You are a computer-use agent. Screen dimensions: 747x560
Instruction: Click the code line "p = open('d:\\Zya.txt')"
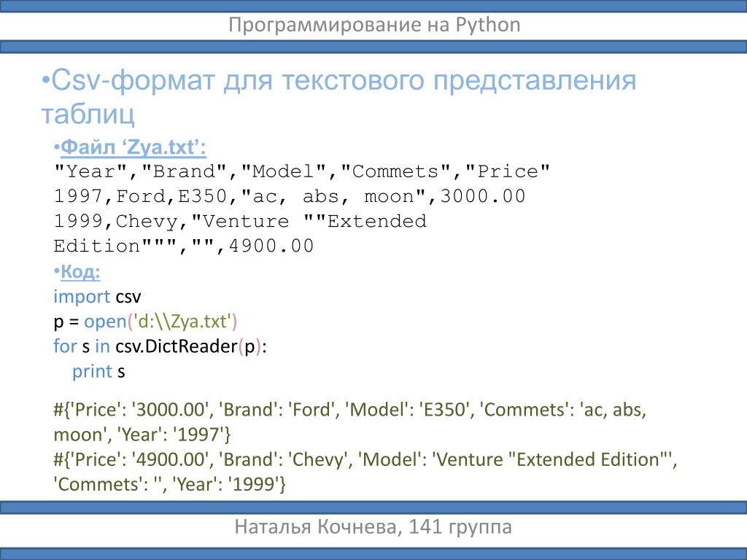point(145,322)
